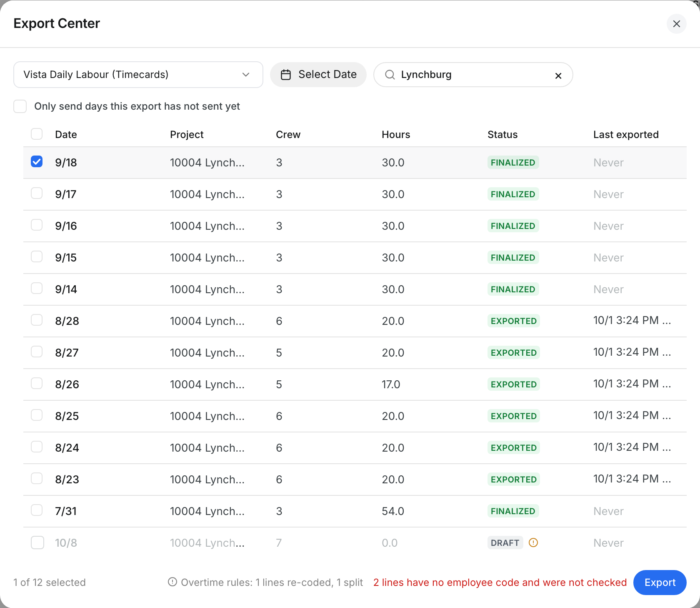Image resolution: width=700 pixels, height=608 pixels.
Task: Open the Vista Daily Labour export type dropdown
Action: coord(138,75)
